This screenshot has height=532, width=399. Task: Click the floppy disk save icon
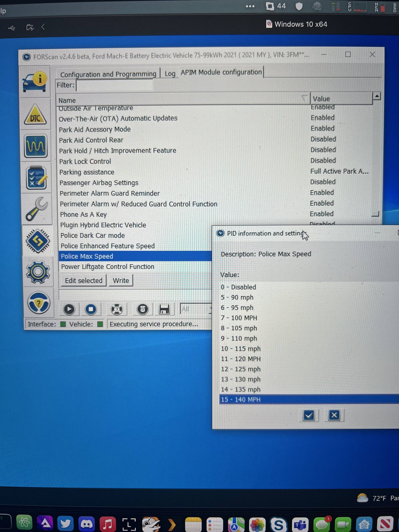(x=164, y=309)
